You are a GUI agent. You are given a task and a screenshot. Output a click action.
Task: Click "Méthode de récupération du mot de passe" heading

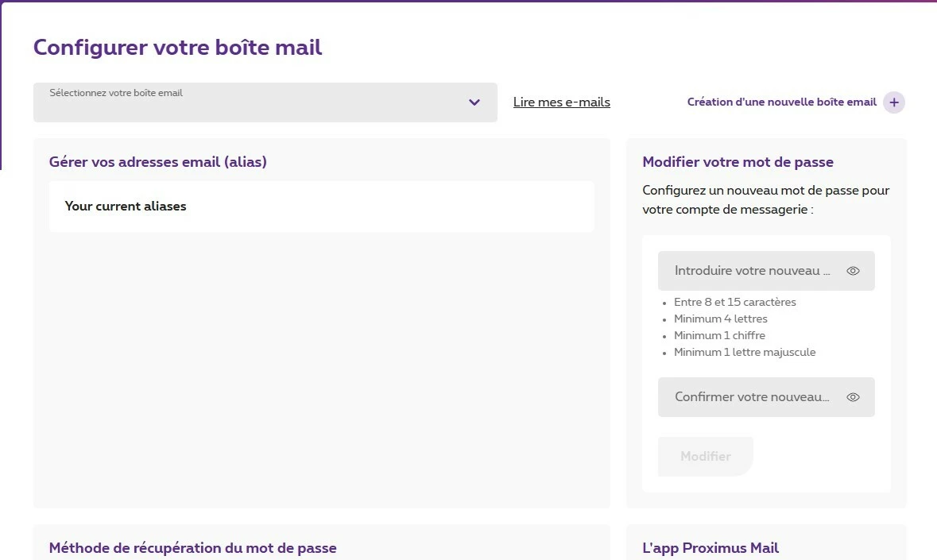pos(193,548)
